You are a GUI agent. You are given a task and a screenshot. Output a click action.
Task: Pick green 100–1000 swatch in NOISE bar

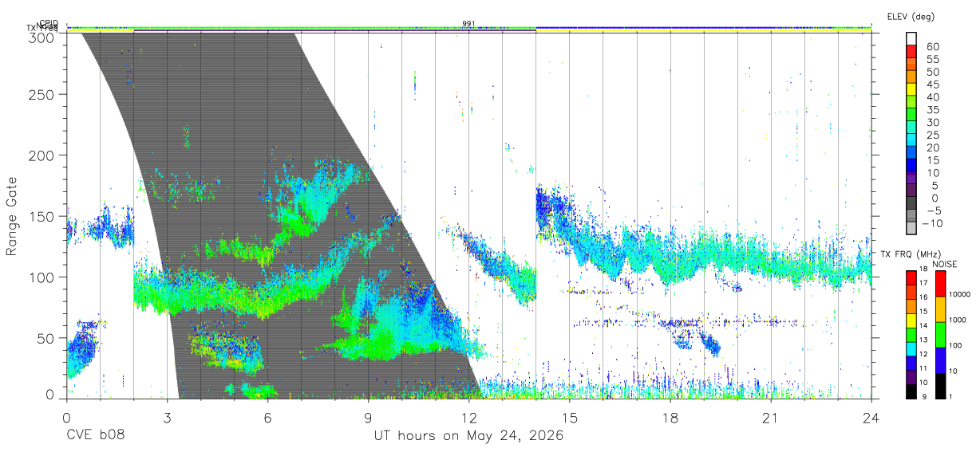tap(941, 335)
